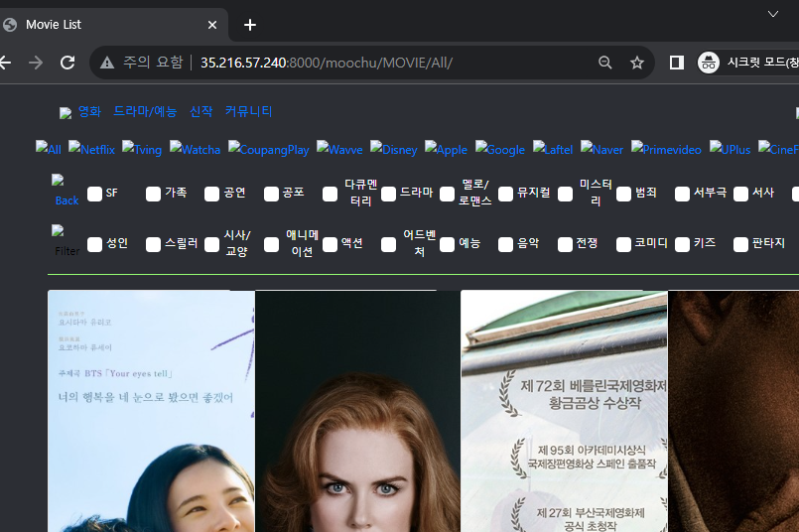Screen dimensions: 799x532
Task: Select the CoupangPlay provider icon
Action: (269, 149)
